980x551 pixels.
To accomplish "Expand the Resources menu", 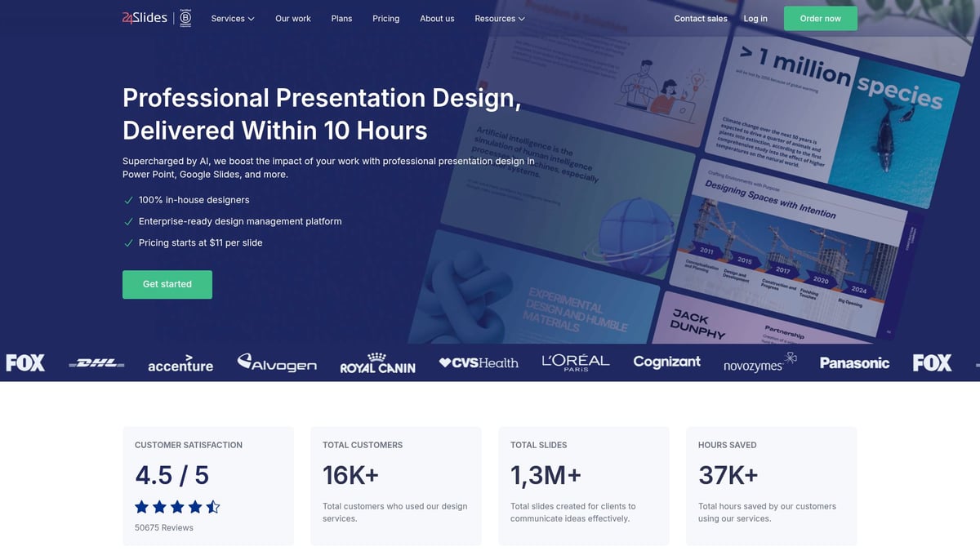I will coord(499,18).
